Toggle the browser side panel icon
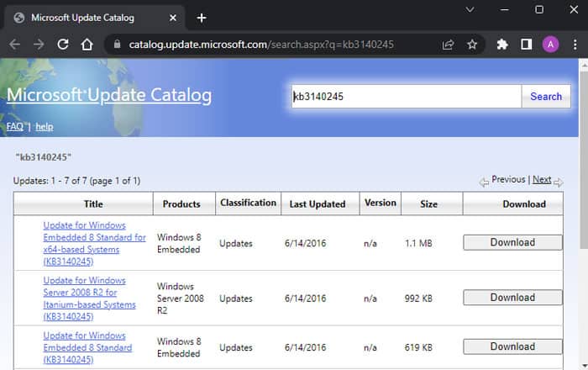The height and width of the screenshot is (370, 588). click(526, 45)
